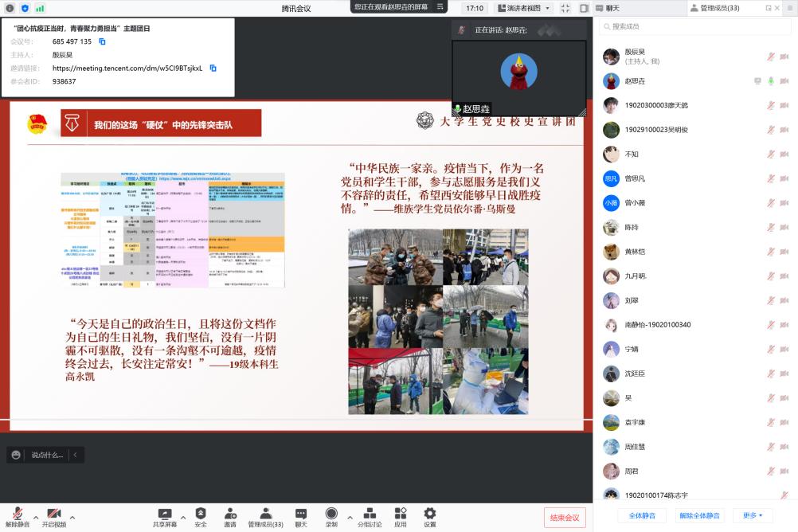Open the 演讲者视图 view dropdown

(523, 8)
